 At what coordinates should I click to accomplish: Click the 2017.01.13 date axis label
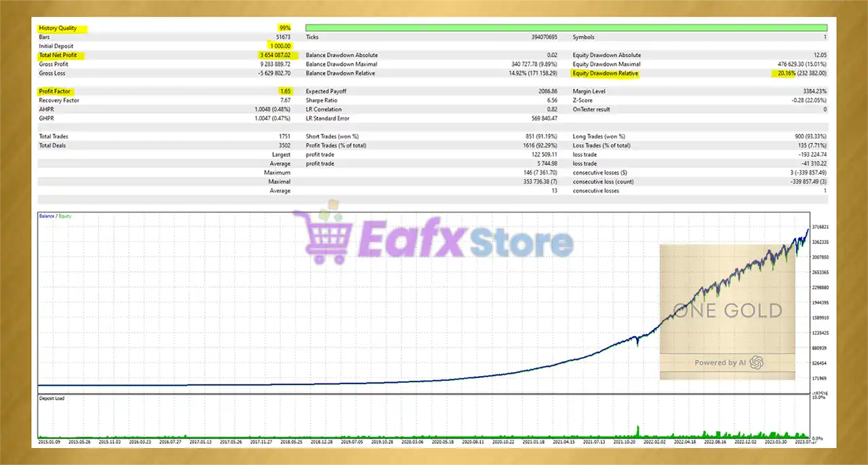(199, 442)
